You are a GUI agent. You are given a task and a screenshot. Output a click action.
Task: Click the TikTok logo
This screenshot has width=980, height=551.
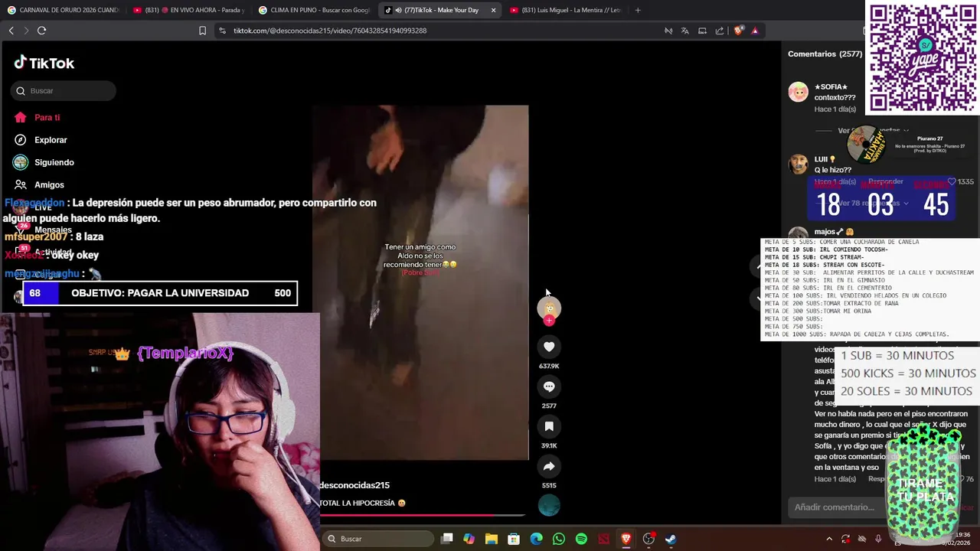[44, 63]
